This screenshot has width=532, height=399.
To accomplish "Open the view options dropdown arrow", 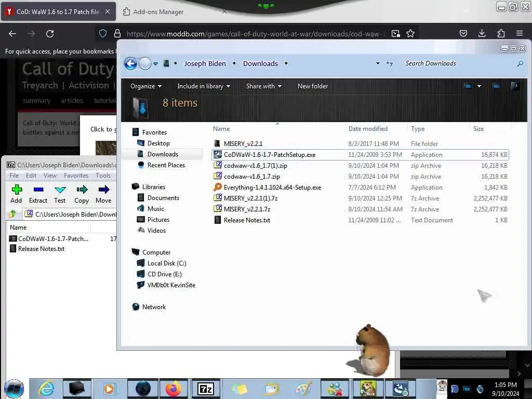I will (479, 86).
